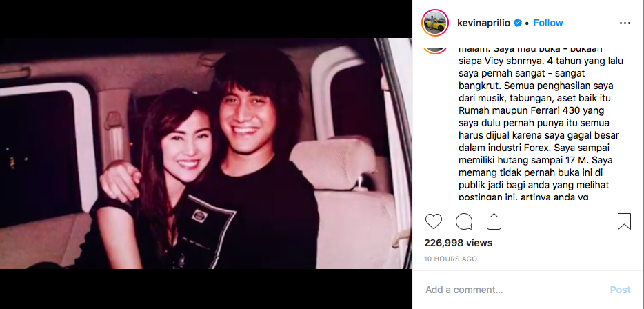Open the three-dot more options menu
Viewport: 644px width, 309px height.
click(x=625, y=23)
